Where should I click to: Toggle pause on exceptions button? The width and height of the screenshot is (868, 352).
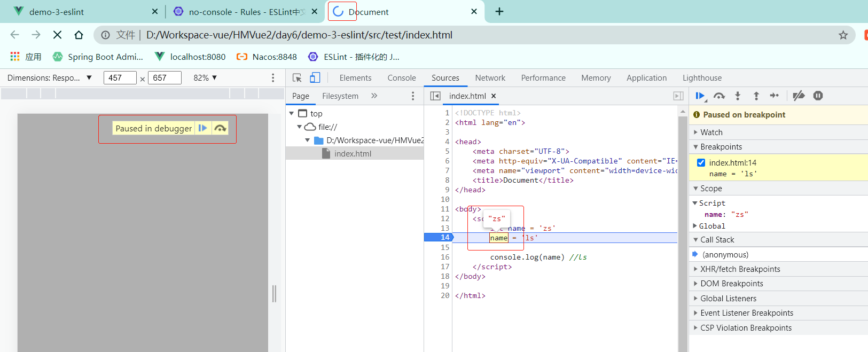[818, 96]
